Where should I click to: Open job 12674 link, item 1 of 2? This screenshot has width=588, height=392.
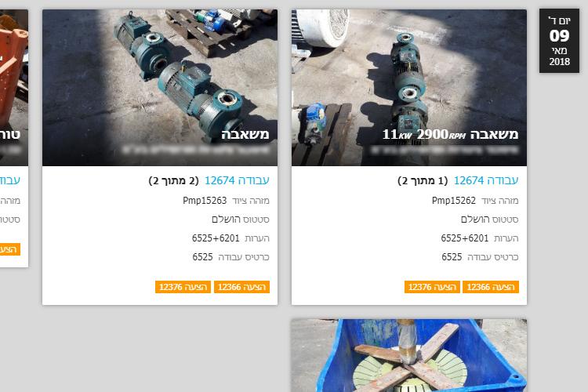486,180
